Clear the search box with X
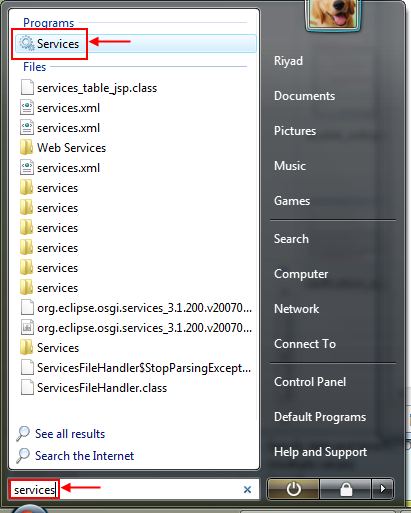The image size is (411, 513). [247, 489]
